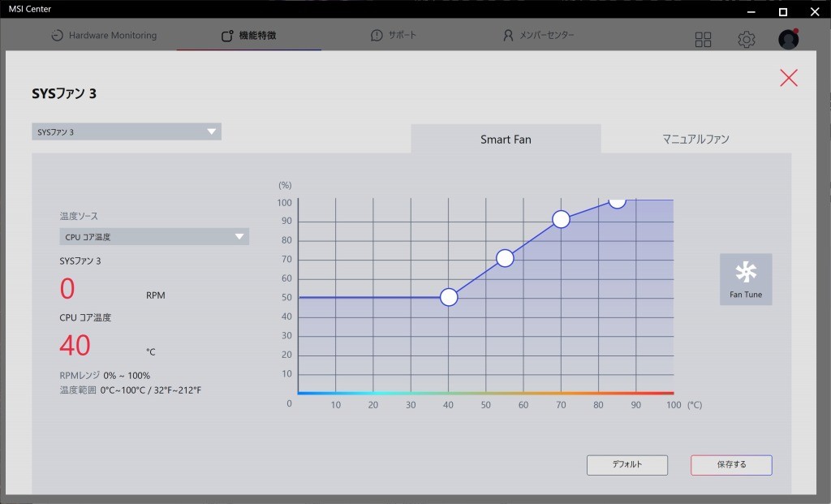
Task: Close the SYSファン 3 panel with red X
Action: [x=789, y=78]
